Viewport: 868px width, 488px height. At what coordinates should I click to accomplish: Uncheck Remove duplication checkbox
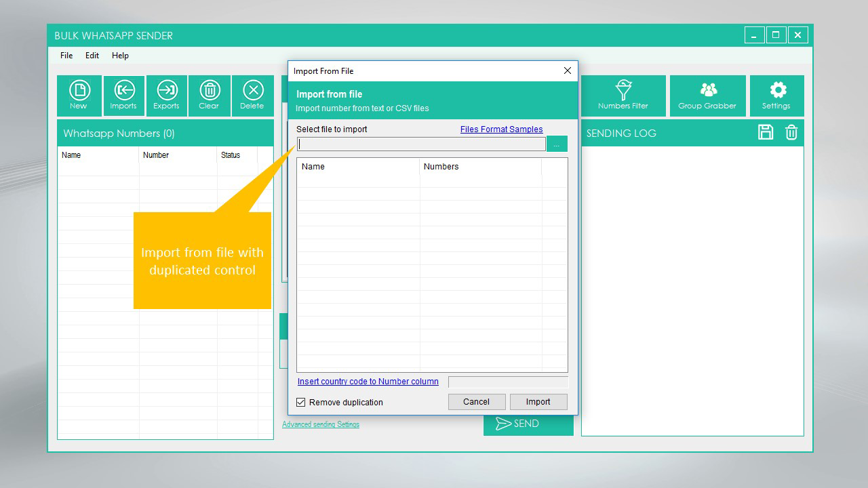[301, 403]
